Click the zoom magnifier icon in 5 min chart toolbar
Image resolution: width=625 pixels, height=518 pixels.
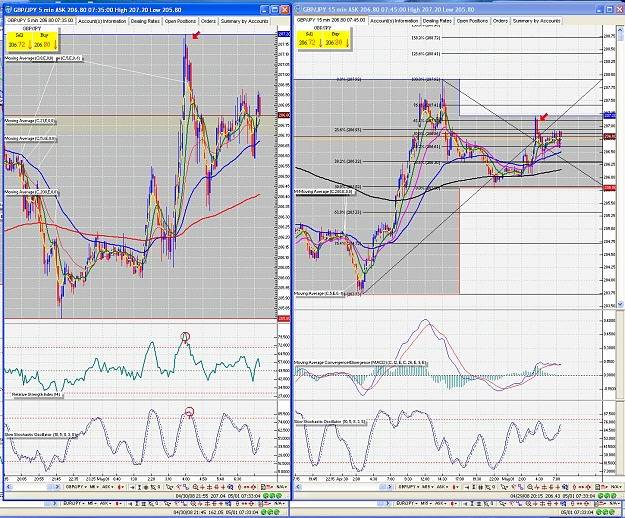click(195, 487)
